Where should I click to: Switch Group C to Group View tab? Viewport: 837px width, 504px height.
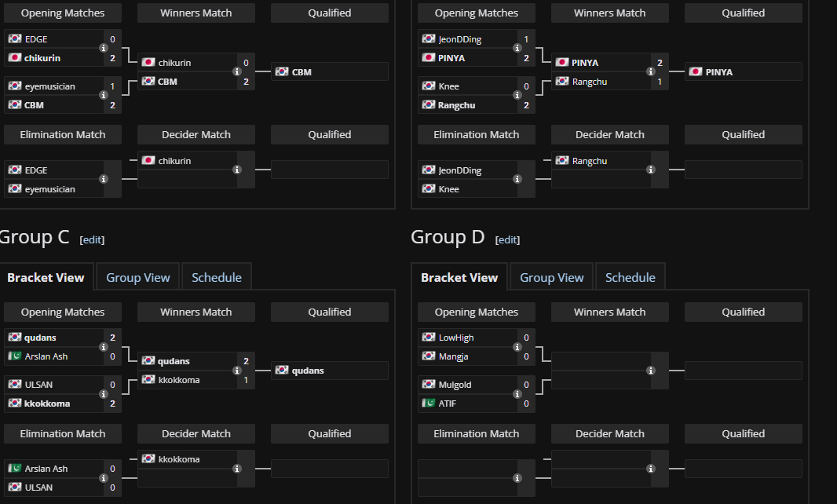point(138,277)
